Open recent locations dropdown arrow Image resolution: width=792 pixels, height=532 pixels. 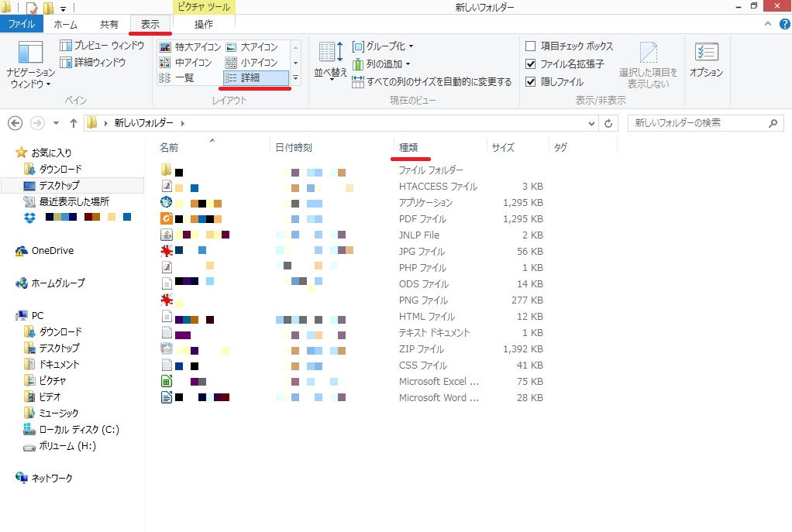pos(56,123)
